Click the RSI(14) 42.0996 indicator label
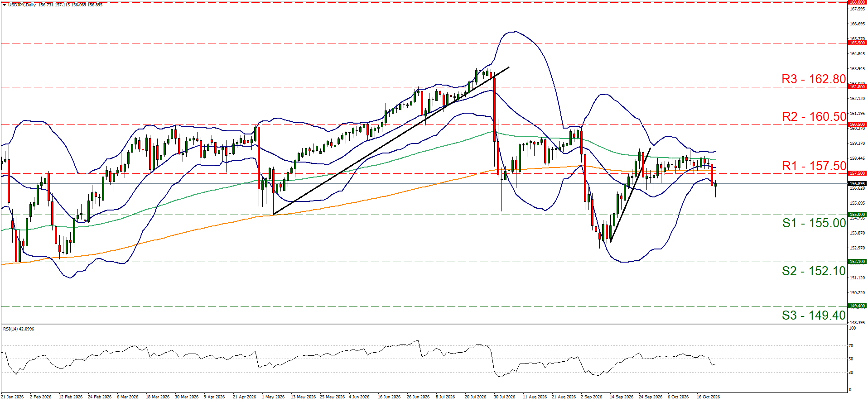 [x=19, y=329]
